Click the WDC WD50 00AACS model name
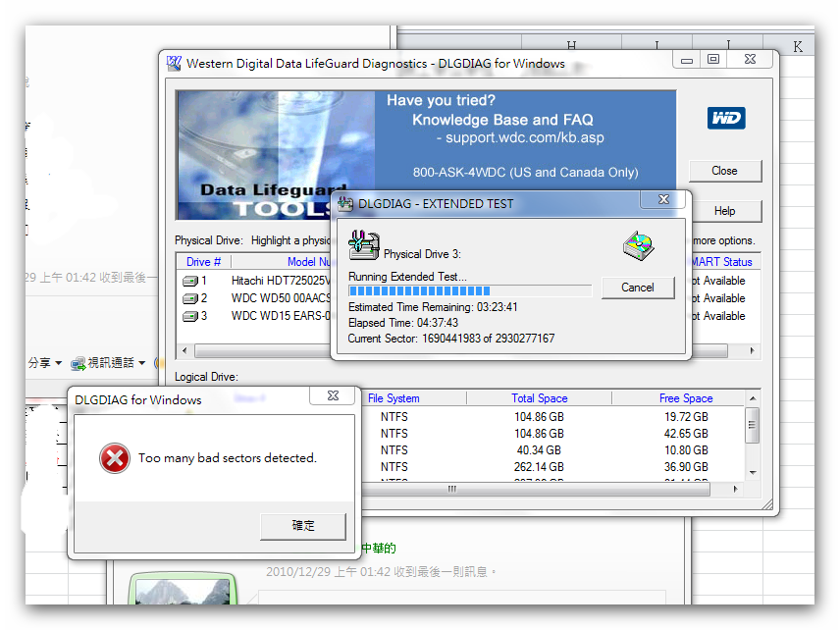The height and width of the screenshot is (630, 840). point(282,298)
